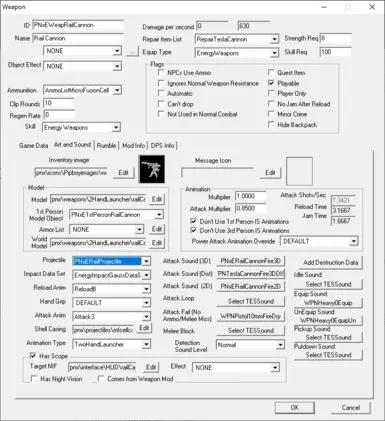Switch to the Game Data tab
Screen dimensions: 385x421
click(33, 145)
